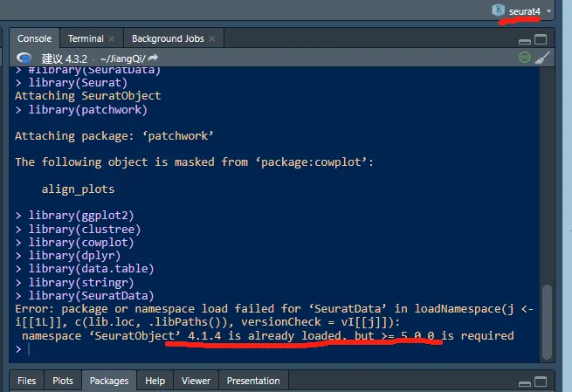Open the Viewer tab

tap(196, 381)
